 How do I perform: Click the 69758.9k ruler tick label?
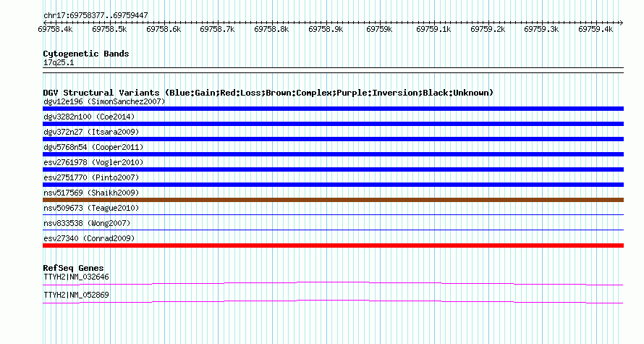click(x=326, y=29)
